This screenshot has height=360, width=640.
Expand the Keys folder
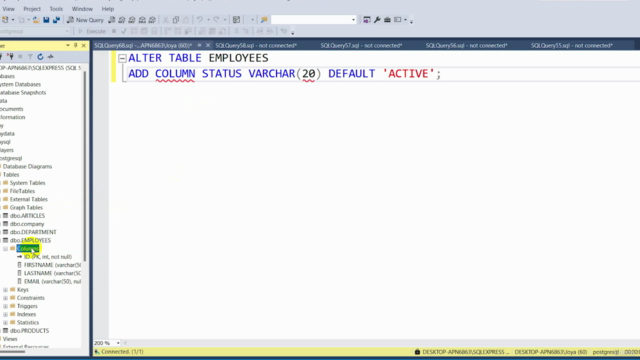point(5,290)
